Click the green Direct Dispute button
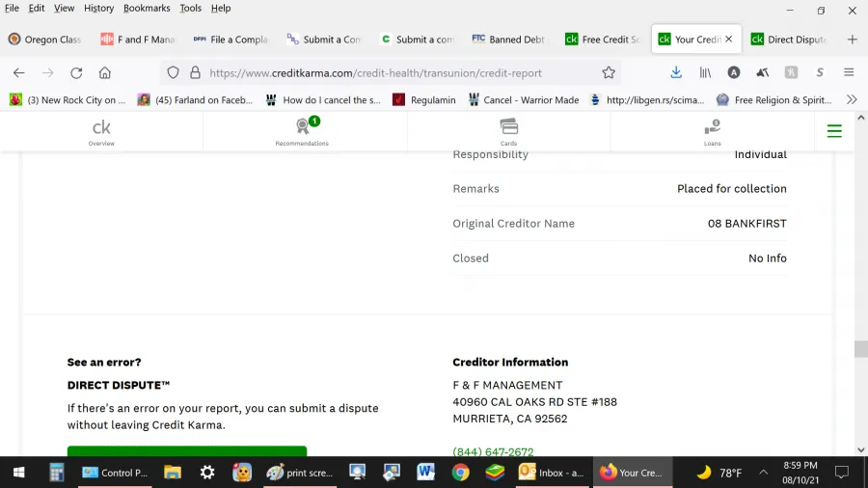 click(x=187, y=451)
